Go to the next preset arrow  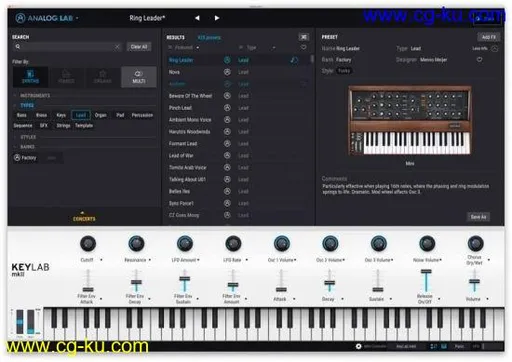pos(217,18)
